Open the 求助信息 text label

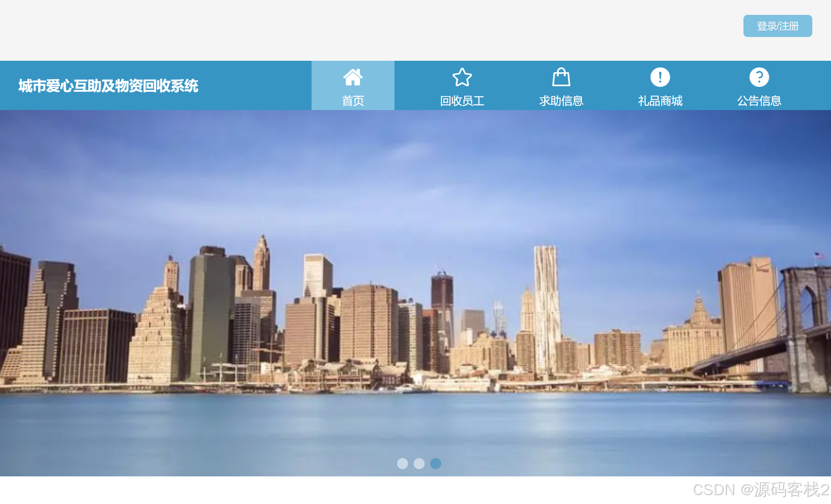pos(561,101)
